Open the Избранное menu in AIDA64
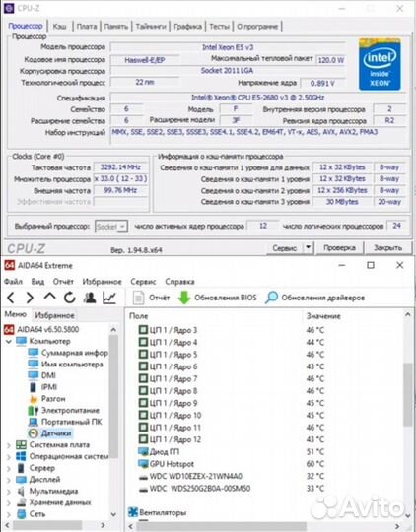 coord(102,282)
